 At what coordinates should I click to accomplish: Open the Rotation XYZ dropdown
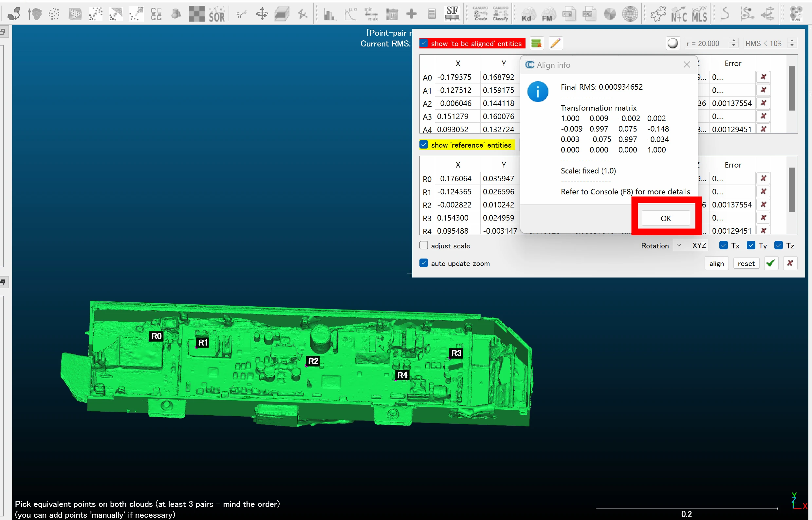pyautogui.click(x=691, y=245)
